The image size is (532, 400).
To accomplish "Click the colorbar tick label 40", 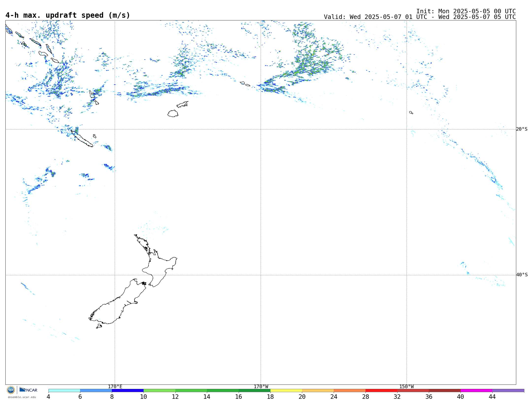I will pos(460,397).
